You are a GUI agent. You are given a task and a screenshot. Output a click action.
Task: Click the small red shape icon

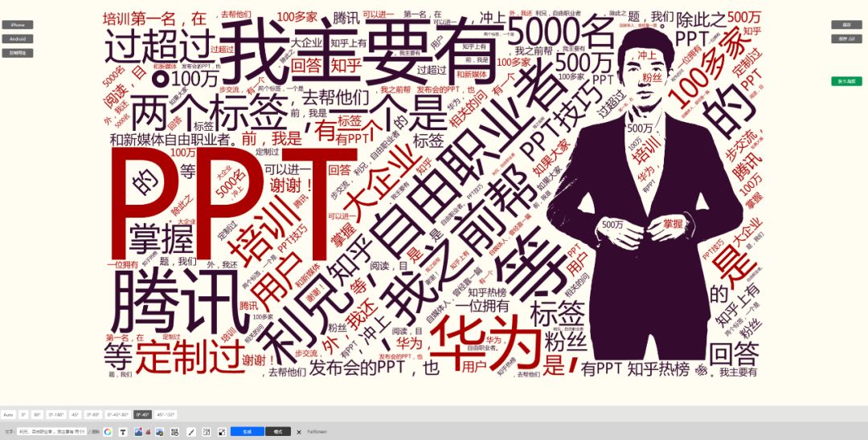[x=149, y=432]
